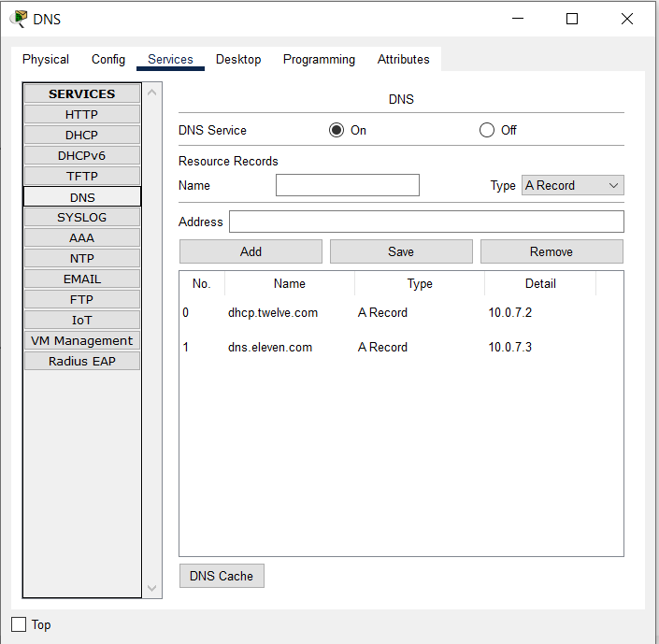Click the Save record button

tap(401, 251)
